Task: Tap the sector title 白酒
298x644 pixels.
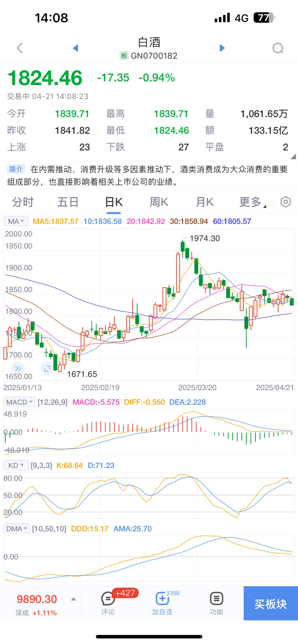Action: point(149,42)
